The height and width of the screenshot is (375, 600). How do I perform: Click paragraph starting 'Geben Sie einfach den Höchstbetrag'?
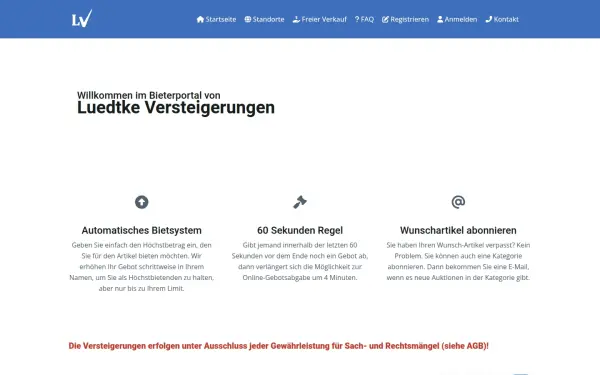[x=142, y=267]
